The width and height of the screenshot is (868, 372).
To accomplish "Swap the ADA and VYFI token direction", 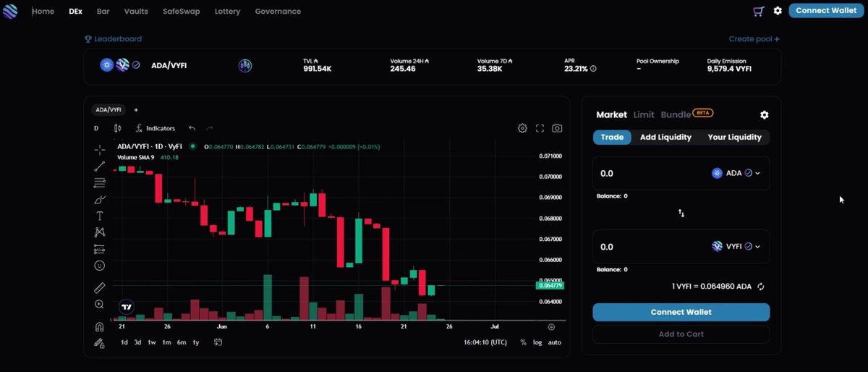I will pos(681,214).
